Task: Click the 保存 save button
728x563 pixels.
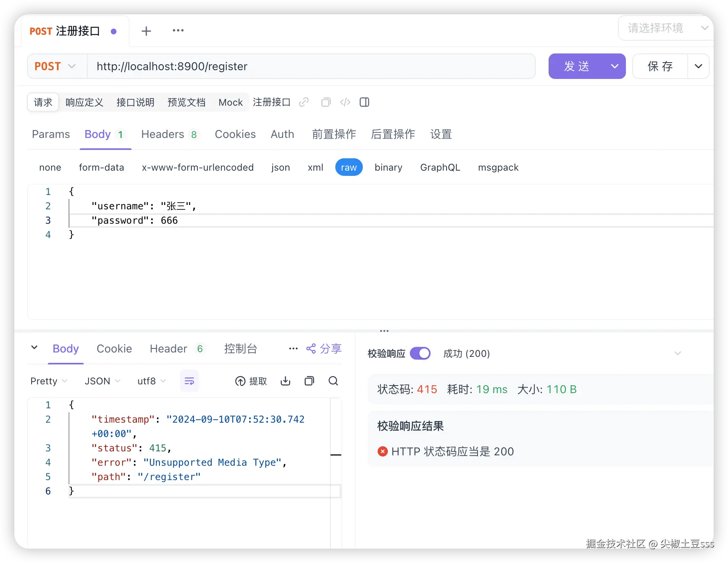Action: coord(660,66)
